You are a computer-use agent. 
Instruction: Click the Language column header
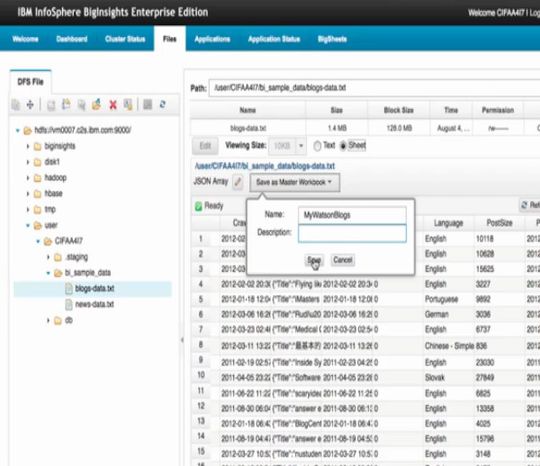[448, 223]
